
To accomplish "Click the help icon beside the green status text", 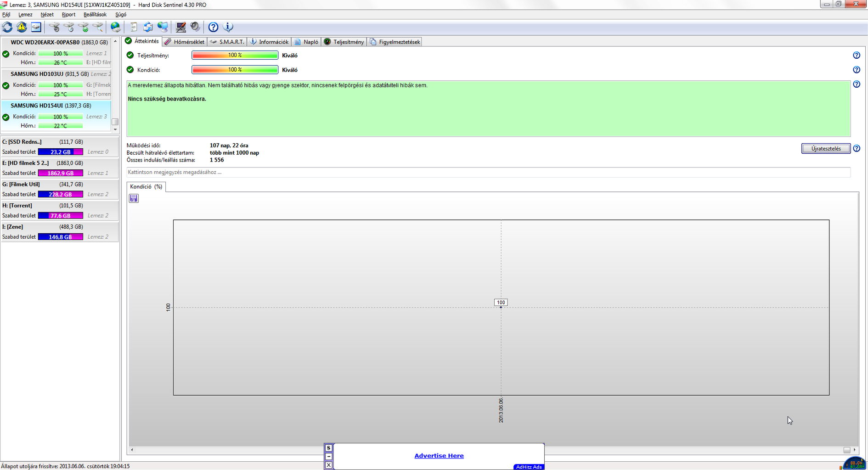I will tap(857, 84).
